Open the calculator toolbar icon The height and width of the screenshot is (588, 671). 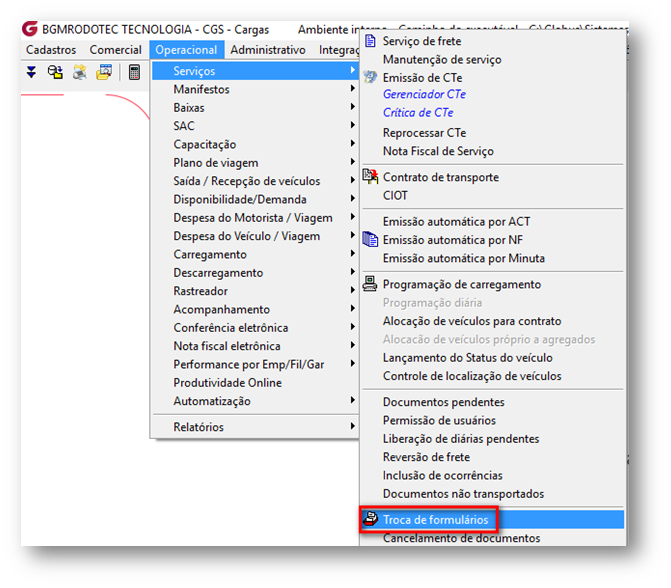[134, 72]
